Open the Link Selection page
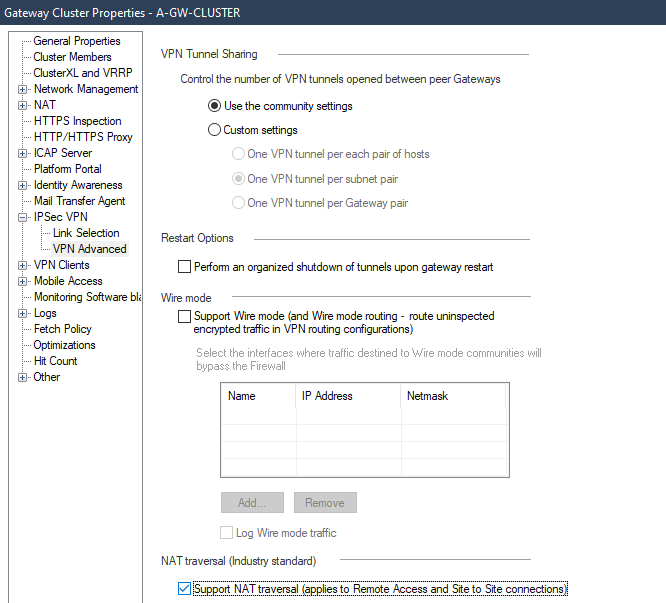Viewport: 666px width, 603px height. [x=86, y=233]
